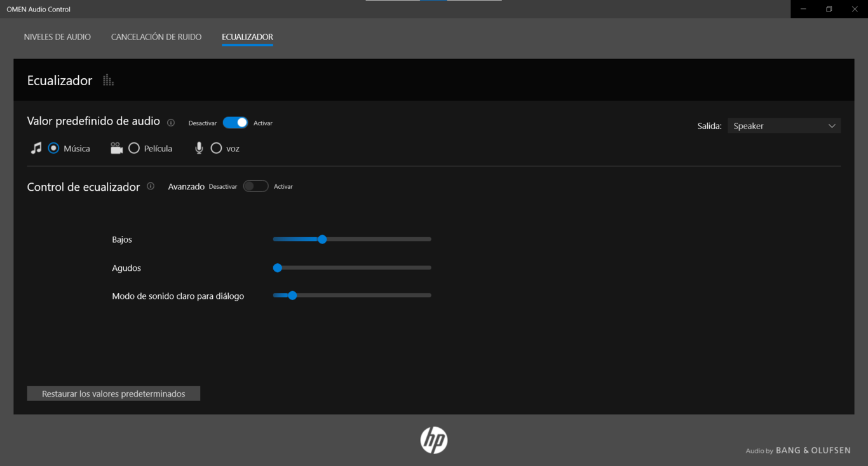This screenshot has height=466, width=868.
Task: Open the Salida Speaker dropdown
Action: [783, 126]
